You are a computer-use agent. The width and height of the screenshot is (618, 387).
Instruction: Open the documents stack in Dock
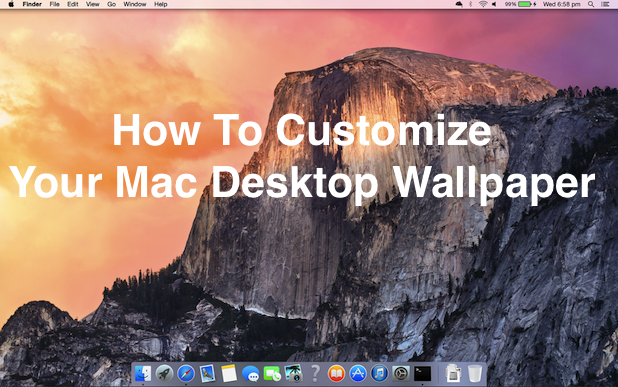[453, 373]
